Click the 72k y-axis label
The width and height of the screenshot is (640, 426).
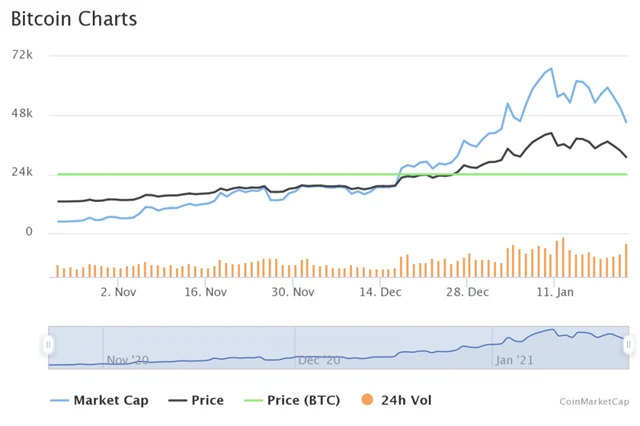[x=22, y=55]
